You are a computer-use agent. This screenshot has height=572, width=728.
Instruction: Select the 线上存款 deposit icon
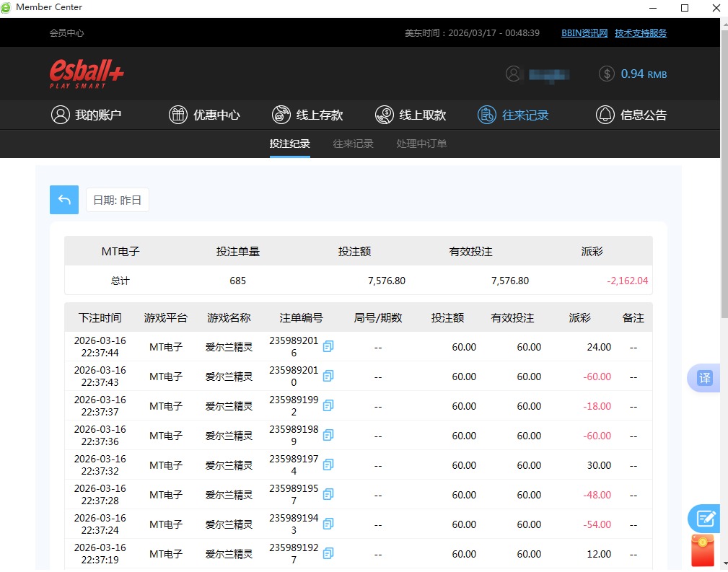(281, 114)
